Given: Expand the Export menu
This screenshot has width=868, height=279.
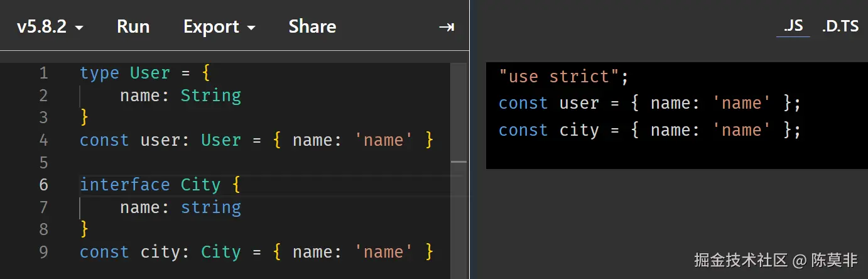Looking at the screenshot, I should 219,27.
